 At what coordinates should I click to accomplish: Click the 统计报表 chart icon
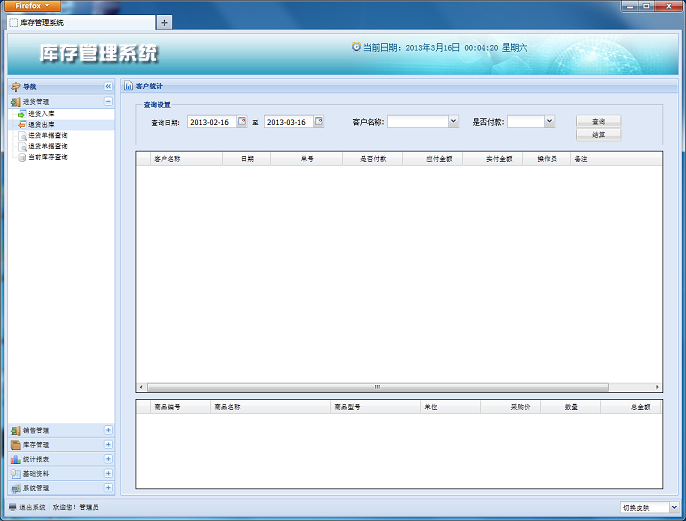pos(15,459)
